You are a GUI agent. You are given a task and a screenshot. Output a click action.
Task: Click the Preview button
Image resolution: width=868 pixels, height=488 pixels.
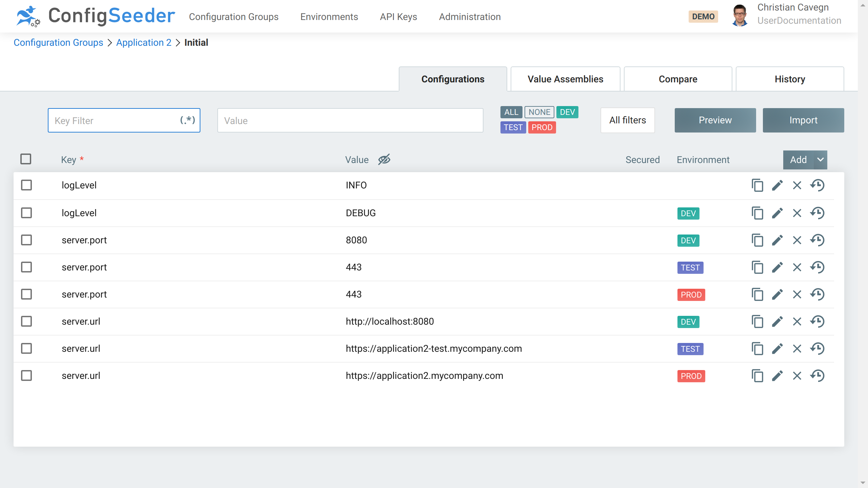click(715, 120)
